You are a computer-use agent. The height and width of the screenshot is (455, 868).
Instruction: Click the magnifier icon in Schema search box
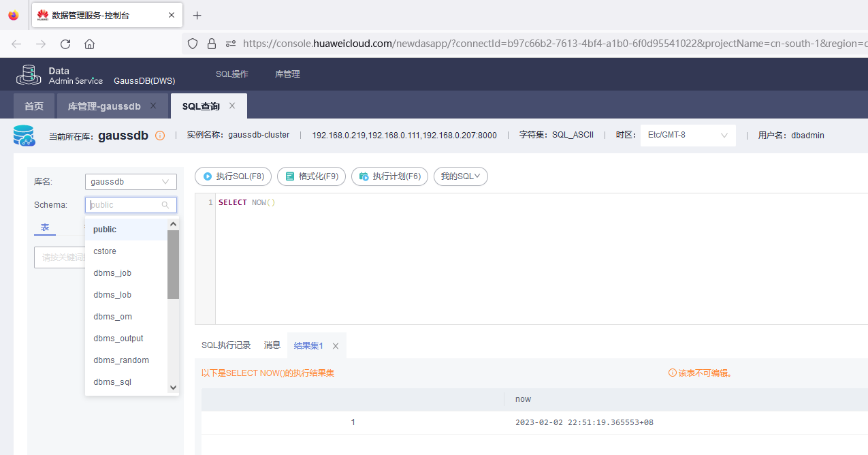(165, 204)
